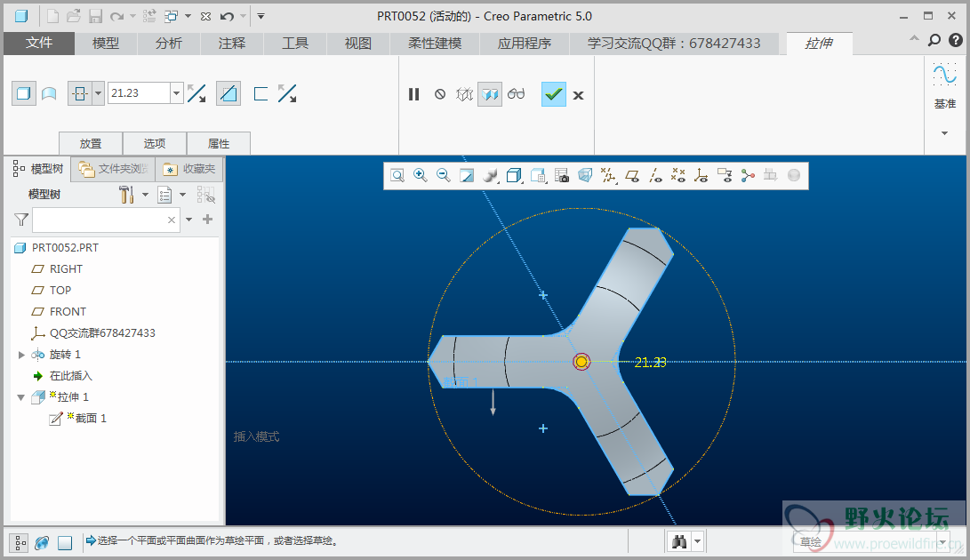
Task: Open 基准 datum dropdown arrow
Action: (944, 133)
